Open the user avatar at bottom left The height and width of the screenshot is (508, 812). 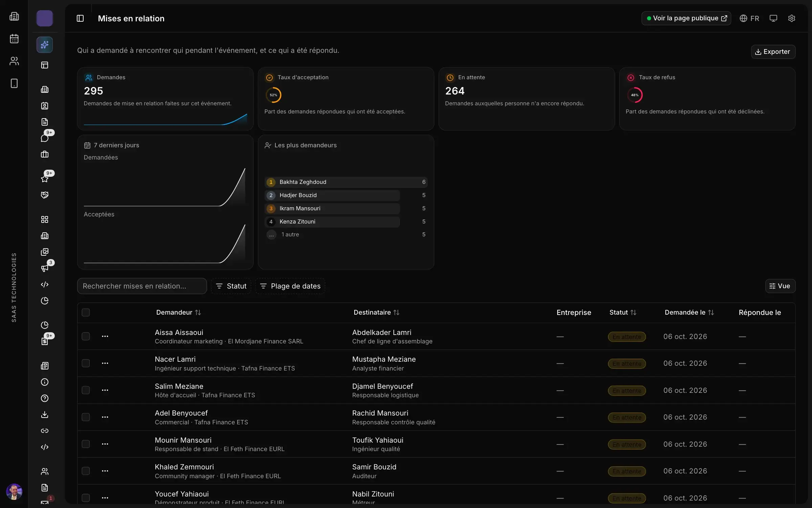coord(14,492)
